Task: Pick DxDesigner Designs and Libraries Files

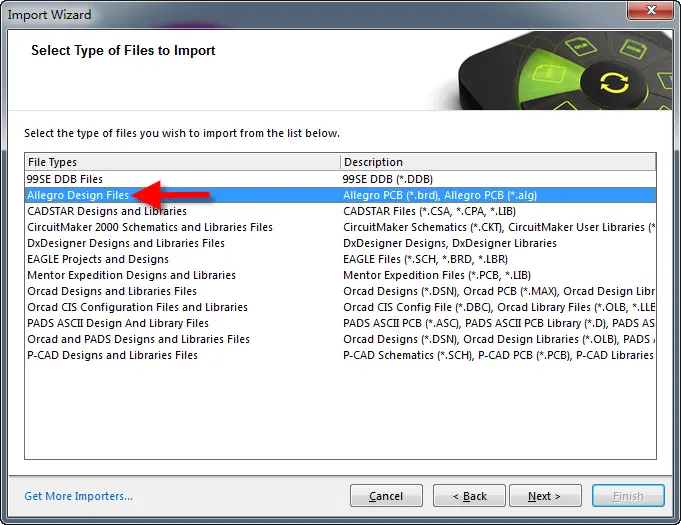Action: (x=340, y=243)
